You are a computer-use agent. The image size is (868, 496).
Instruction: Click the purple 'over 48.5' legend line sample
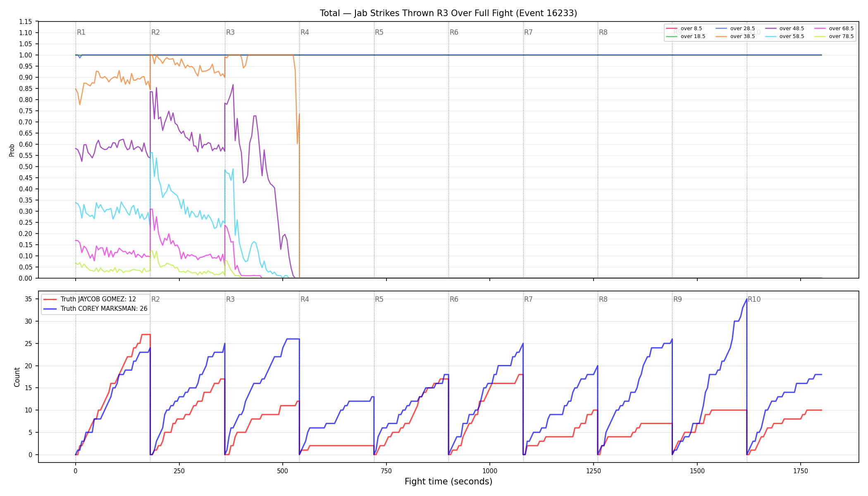771,29
